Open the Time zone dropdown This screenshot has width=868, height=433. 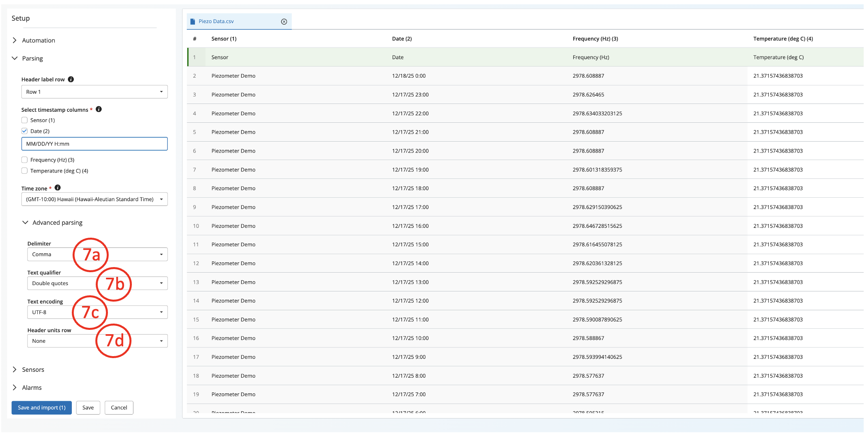(94, 199)
